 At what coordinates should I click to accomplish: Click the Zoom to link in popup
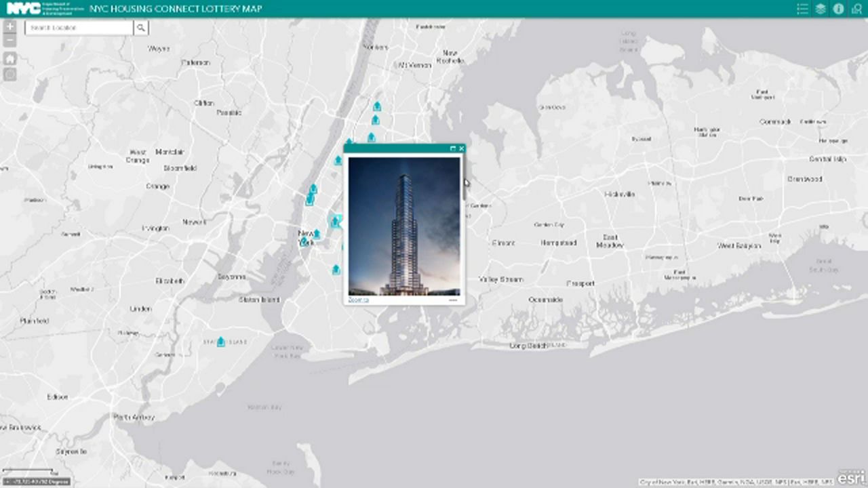(x=358, y=300)
